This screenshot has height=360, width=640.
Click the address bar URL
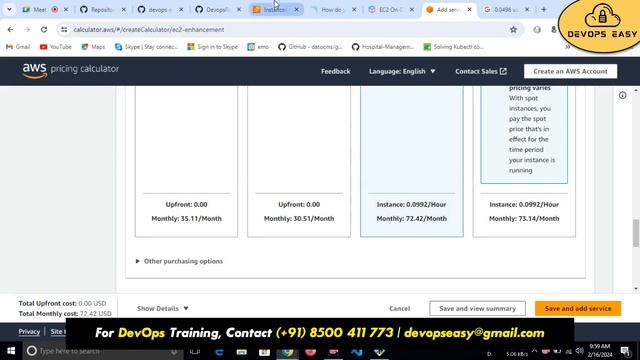pos(149,29)
